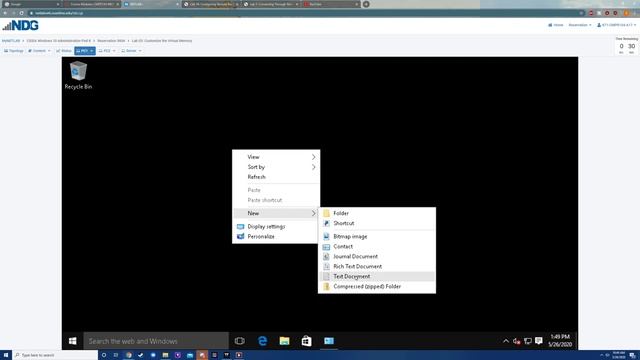Expand the arrow beside Sort by
Screen dimensions: 640x360
313,167
